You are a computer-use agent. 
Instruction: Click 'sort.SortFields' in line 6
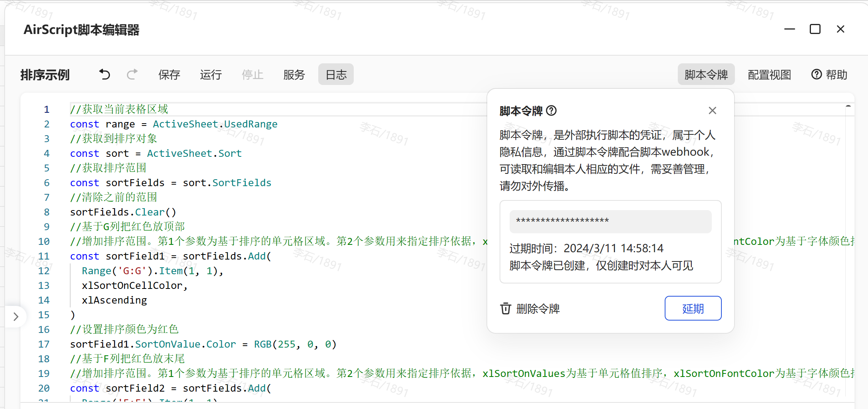coord(227,183)
